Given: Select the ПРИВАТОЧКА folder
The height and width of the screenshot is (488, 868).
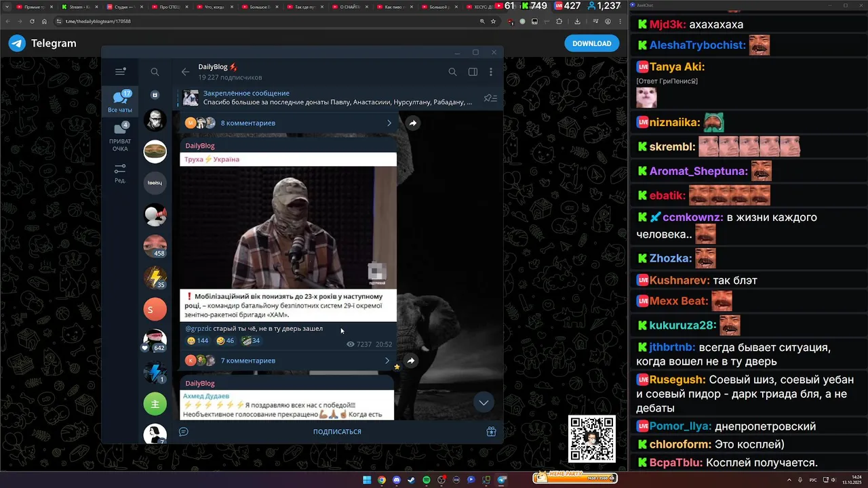Looking at the screenshot, I should click(120, 137).
